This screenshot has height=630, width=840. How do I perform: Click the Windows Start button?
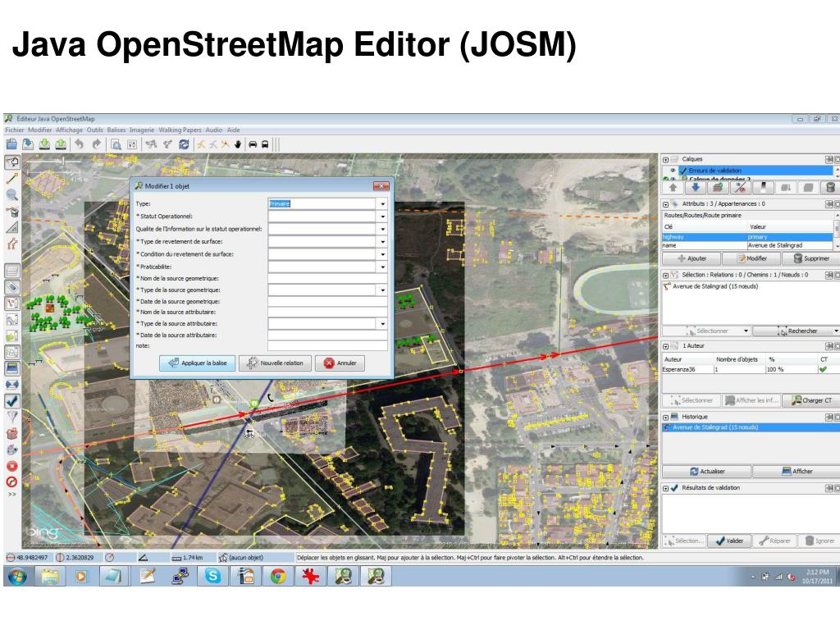click(17, 577)
